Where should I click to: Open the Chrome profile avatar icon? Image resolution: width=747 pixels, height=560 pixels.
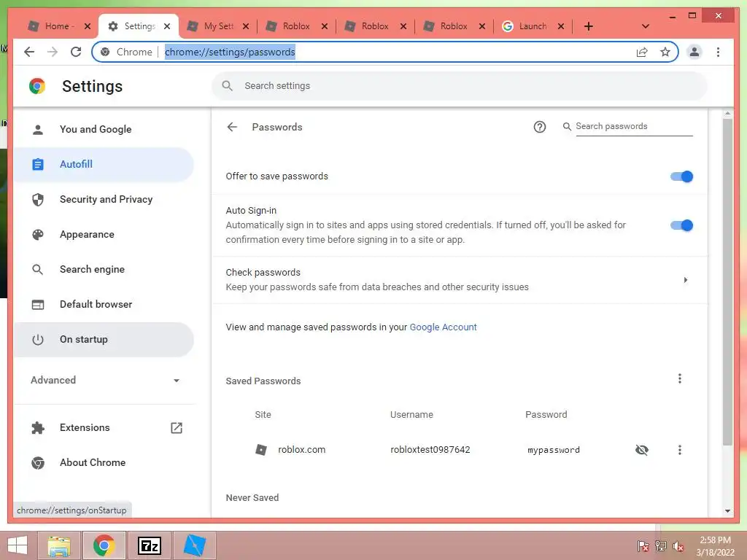click(694, 52)
